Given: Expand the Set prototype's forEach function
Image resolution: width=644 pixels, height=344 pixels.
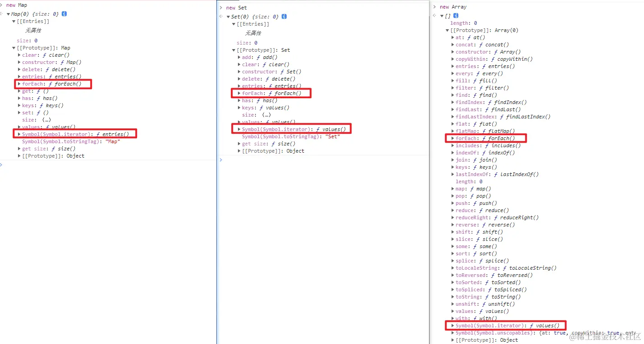Looking at the screenshot, I should (239, 94).
